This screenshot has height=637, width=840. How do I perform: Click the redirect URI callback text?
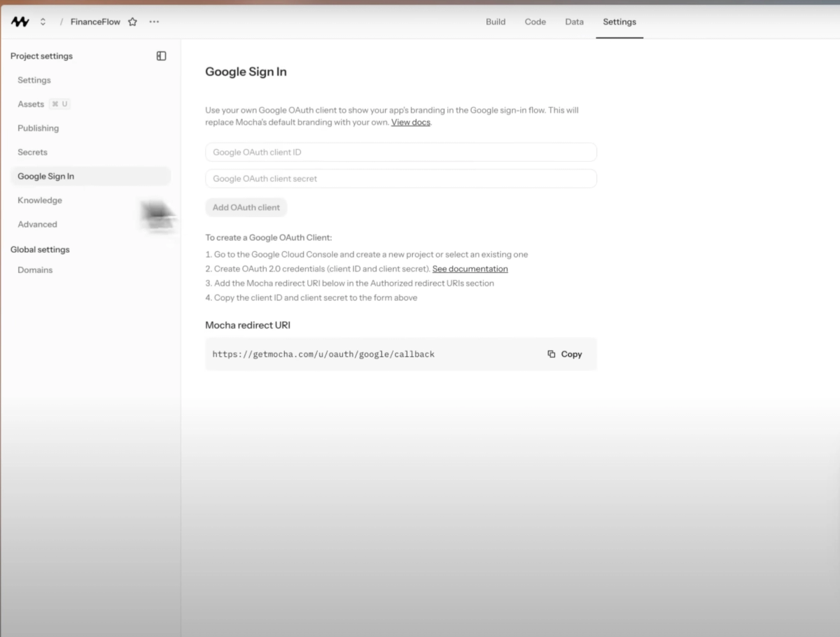click(x=323, y=354)
